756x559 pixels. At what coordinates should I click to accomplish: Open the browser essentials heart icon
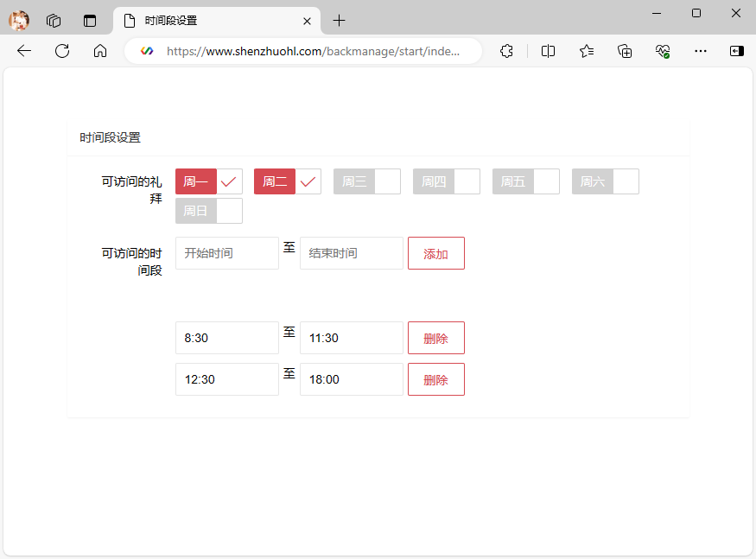pos(663,51)
